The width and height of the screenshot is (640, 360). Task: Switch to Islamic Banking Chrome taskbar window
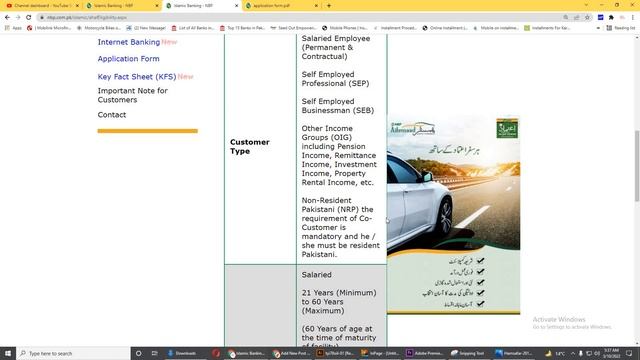tap(247, 353)
